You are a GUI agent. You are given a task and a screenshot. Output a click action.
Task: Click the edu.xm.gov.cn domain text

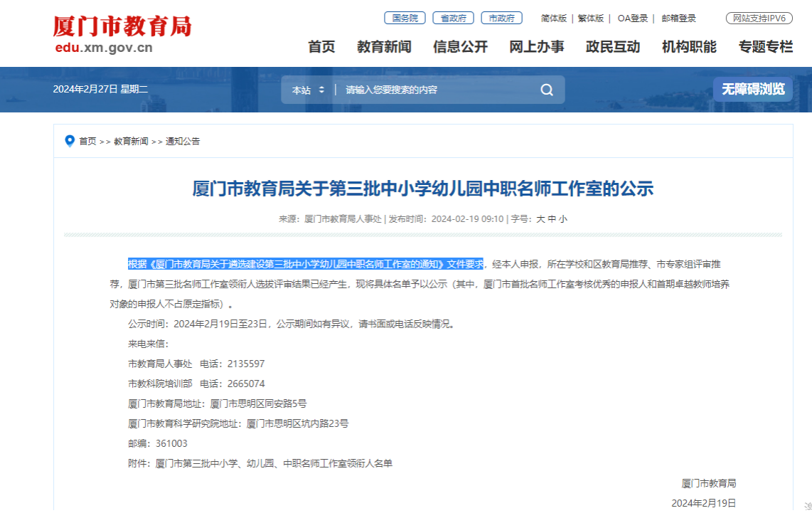104,48
